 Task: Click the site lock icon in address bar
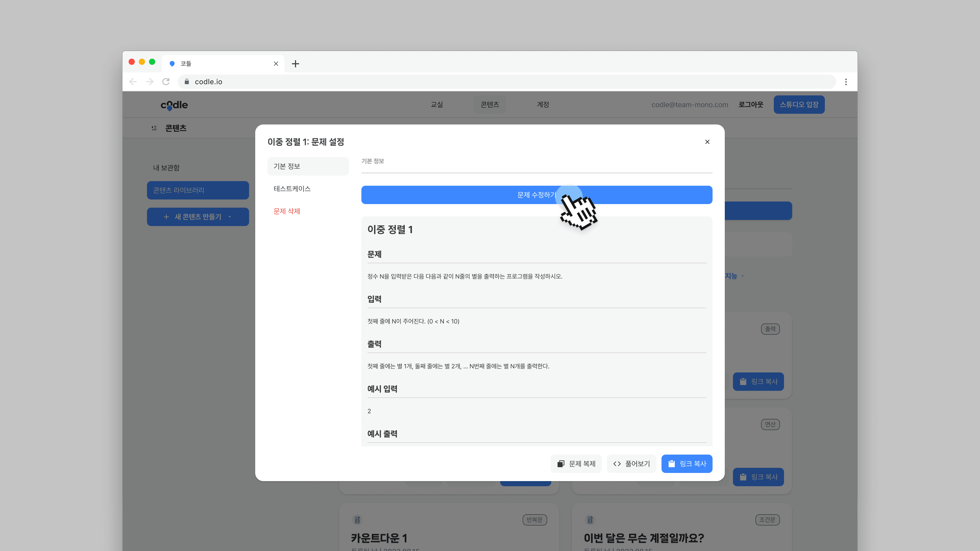coord(186,82)
